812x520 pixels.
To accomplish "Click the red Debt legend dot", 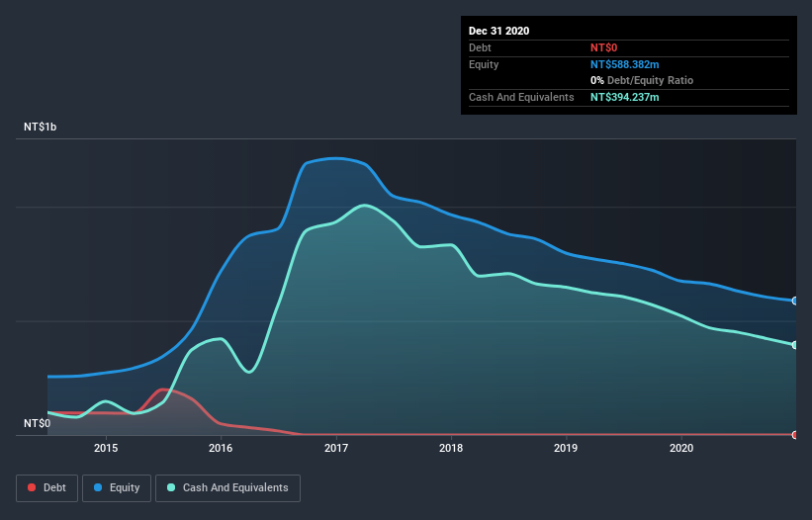I will (32, 487).
